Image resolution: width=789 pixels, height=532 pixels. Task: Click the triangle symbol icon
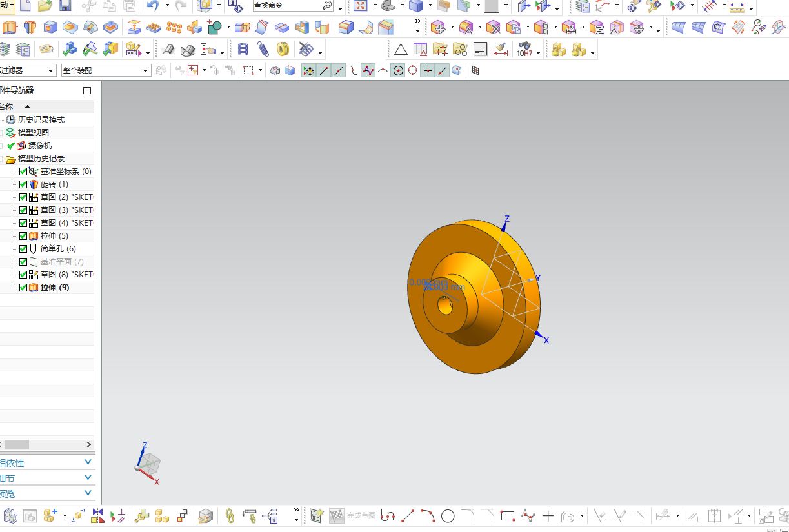(401, 50)
